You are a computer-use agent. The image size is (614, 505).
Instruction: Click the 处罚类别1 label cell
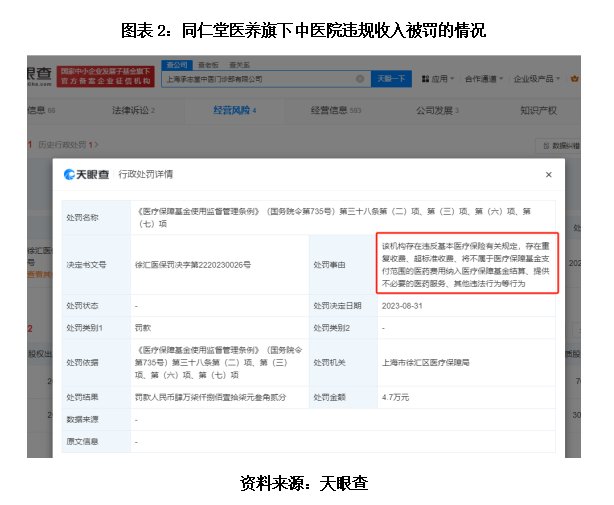(x=96, y=328)
